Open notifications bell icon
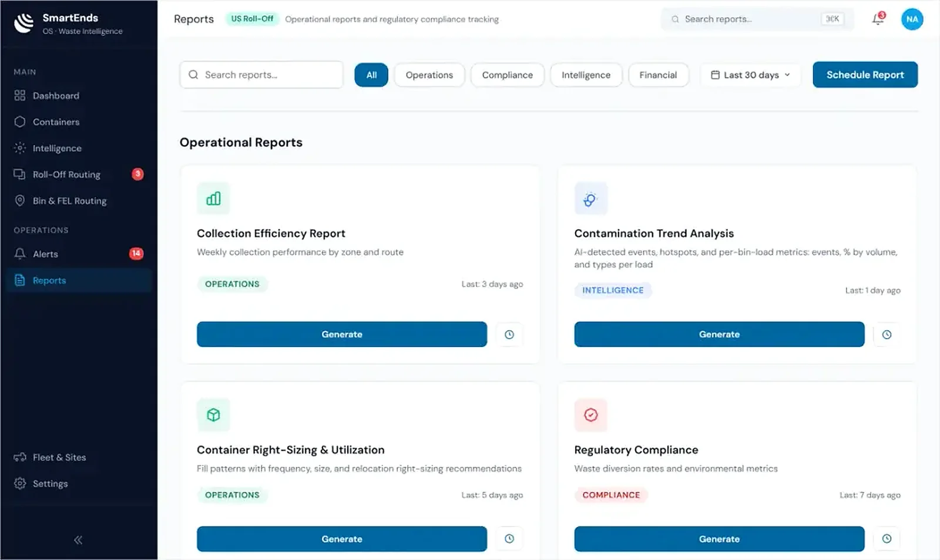 point(878,19)
